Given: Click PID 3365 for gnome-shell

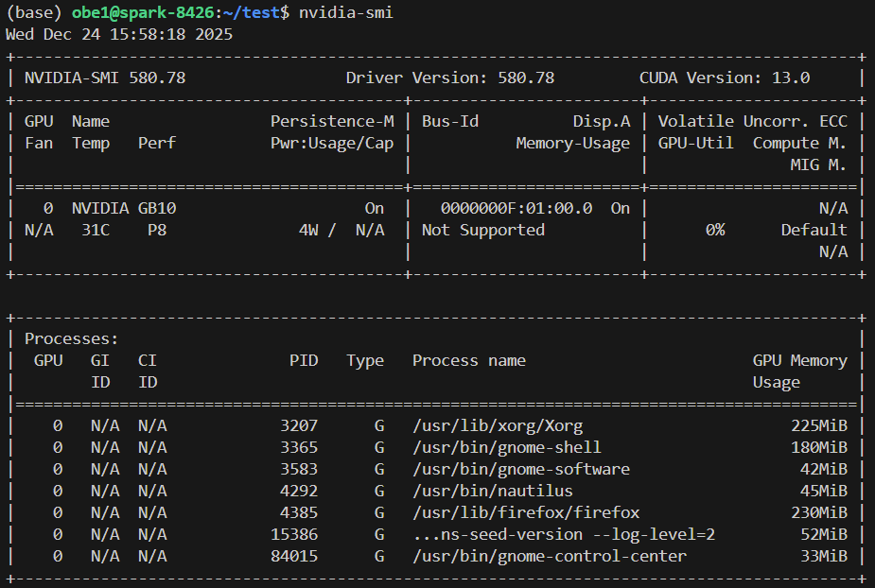Looking at the screenshot, I should click(x=299, y=447).
